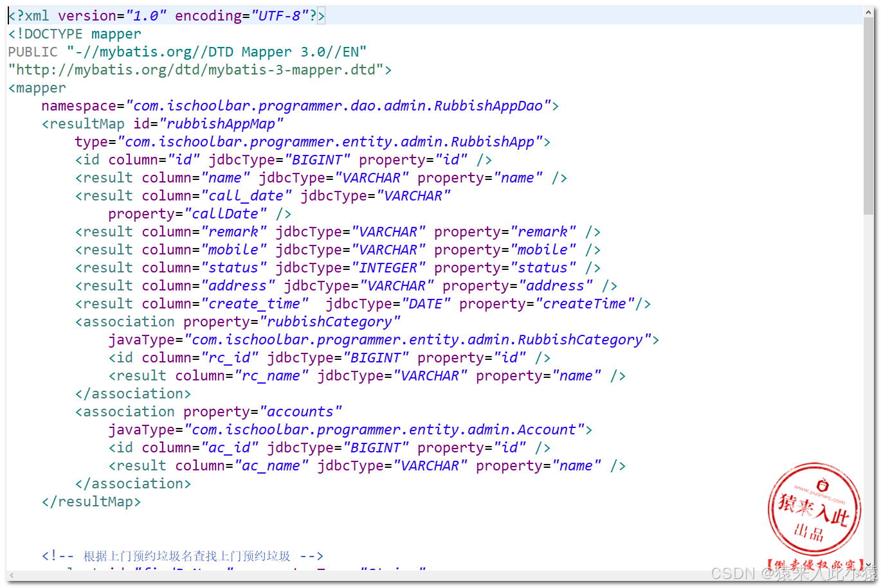Screen dimensions: 881x588
Task: Click the property attribute value "mobile"
Action: point(543,249)
